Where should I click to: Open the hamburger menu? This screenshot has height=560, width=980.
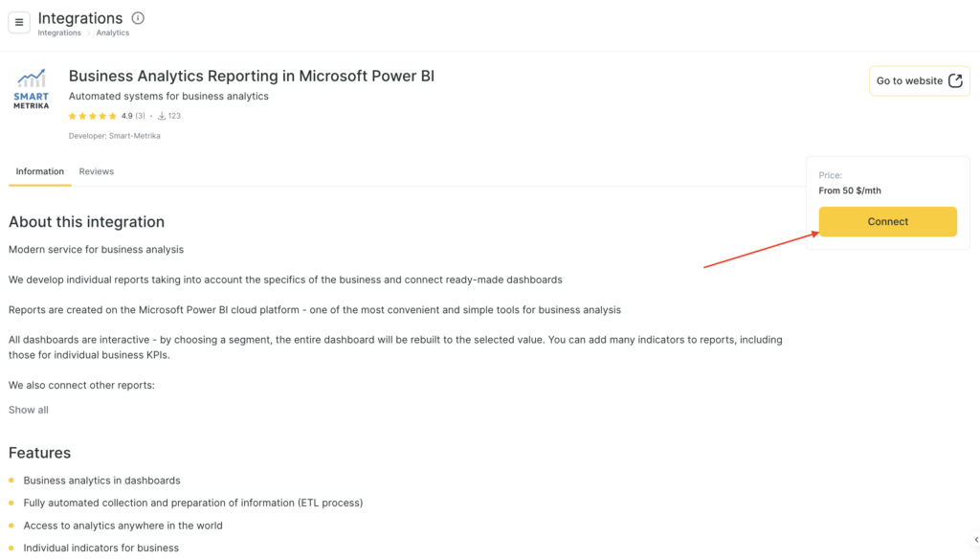click(19, 23)
